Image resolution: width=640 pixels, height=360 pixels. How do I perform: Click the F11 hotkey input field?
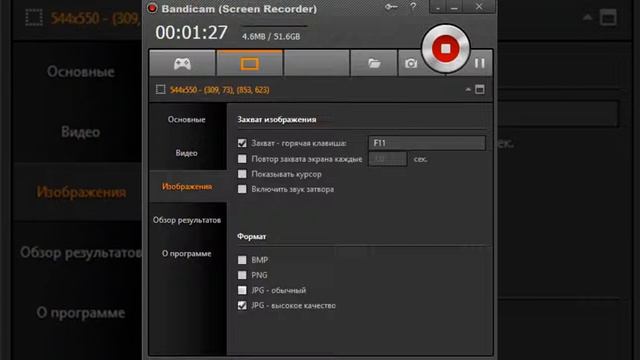point(427,143)
